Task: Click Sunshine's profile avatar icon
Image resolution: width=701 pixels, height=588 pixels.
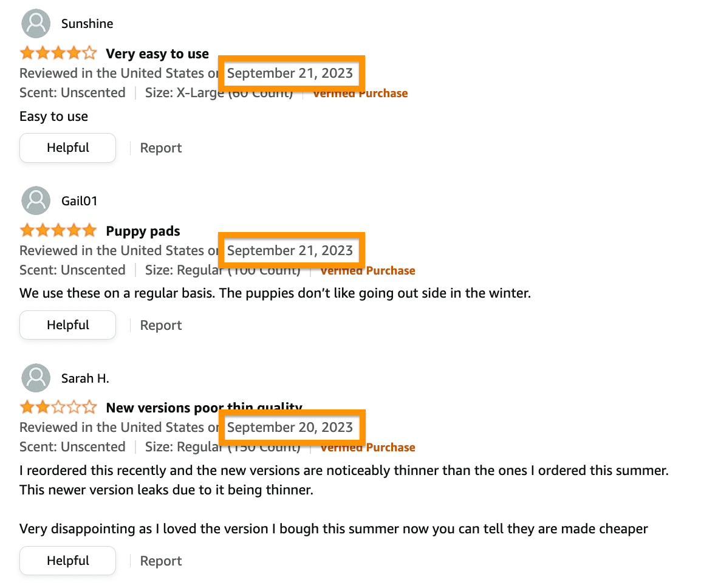Action: click(36, 23)
